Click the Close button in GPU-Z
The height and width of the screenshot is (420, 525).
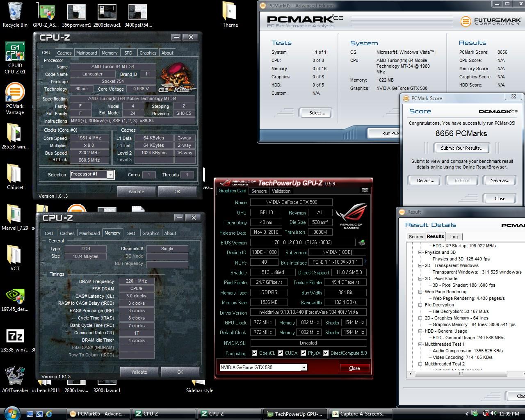[354, 368]
